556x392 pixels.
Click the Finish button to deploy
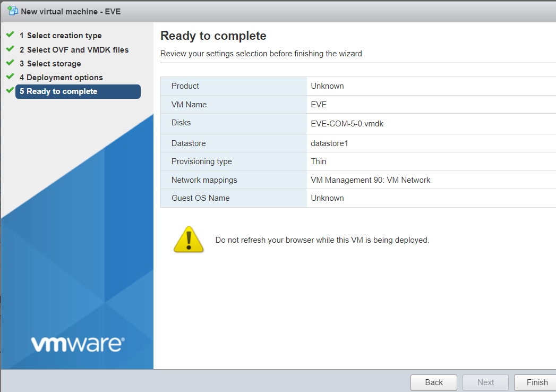point(536,382)
